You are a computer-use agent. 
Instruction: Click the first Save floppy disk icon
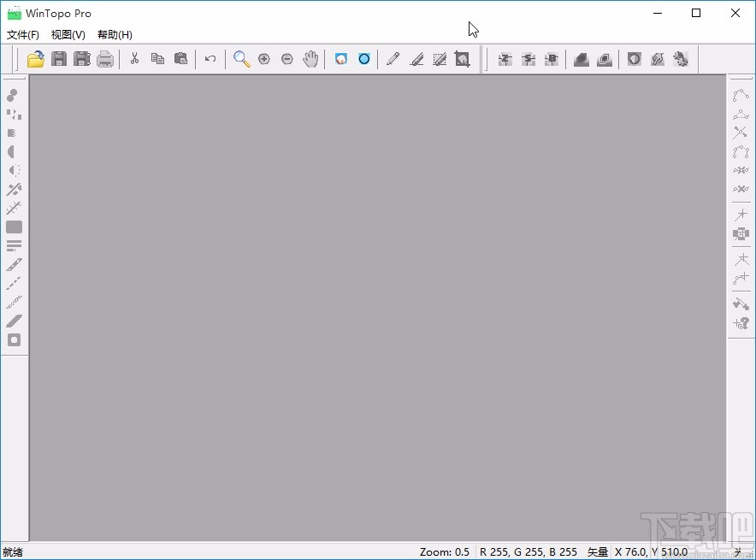59,59
